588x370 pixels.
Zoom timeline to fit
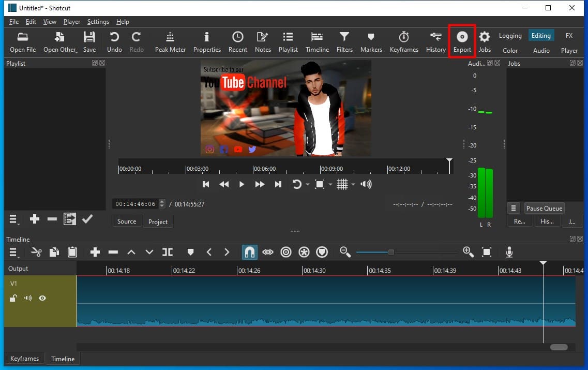coord(487,252)
